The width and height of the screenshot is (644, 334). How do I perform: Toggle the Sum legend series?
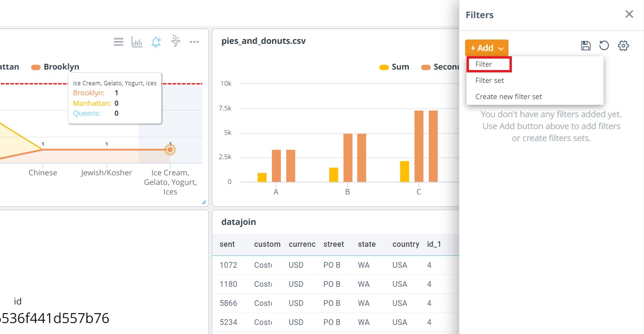coord(395,67)
